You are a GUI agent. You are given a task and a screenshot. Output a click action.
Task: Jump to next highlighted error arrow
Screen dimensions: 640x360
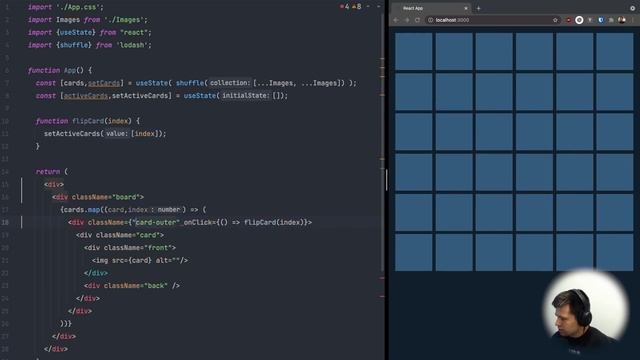pos(378,7)
